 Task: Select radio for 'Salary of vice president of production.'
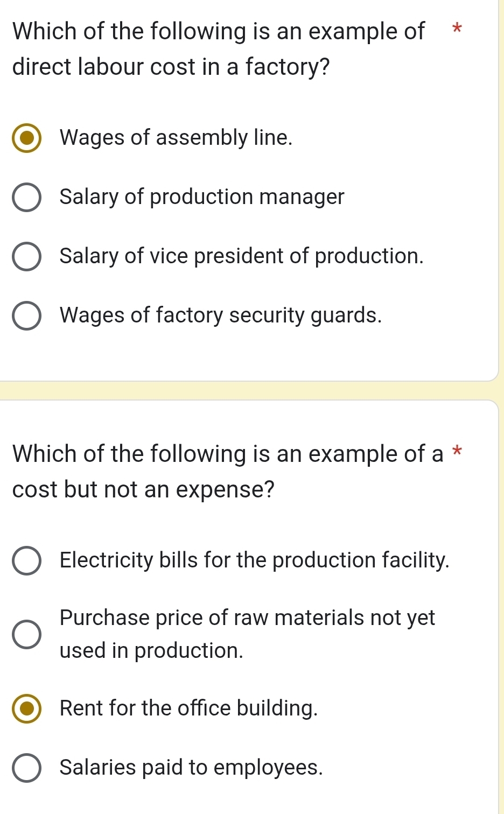pyautogui.click(x=26, y=257)
